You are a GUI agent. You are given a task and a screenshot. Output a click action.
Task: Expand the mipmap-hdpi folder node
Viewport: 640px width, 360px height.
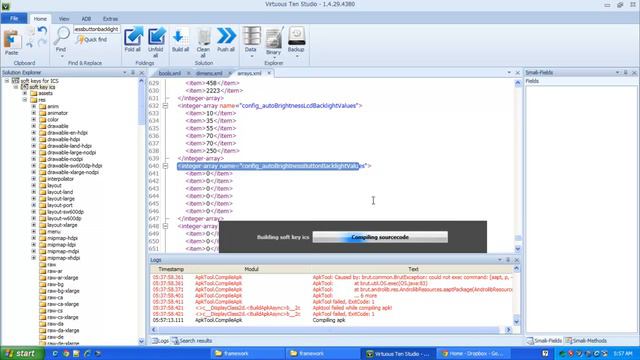pos(34,238)
